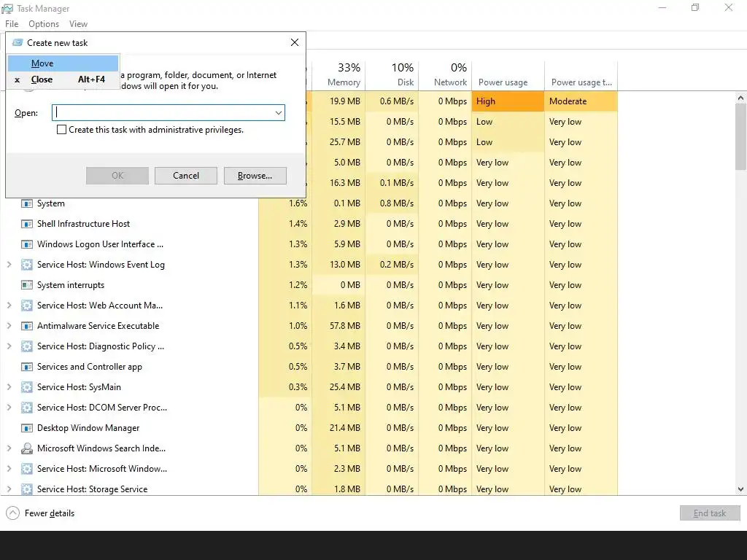This screenshot has height=560, width=747.
Task: Click the Microsoft Windows Search Indexer icon
Action: (27, 448)
